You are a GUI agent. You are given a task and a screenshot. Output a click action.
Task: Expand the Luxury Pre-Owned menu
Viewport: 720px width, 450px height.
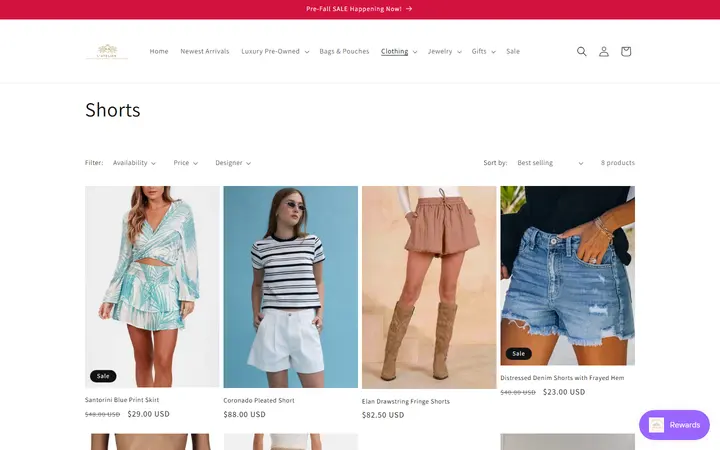pos(275,51)
